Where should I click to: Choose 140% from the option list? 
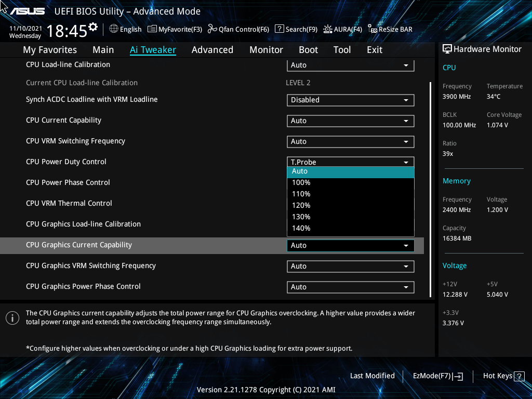point(351,229)
